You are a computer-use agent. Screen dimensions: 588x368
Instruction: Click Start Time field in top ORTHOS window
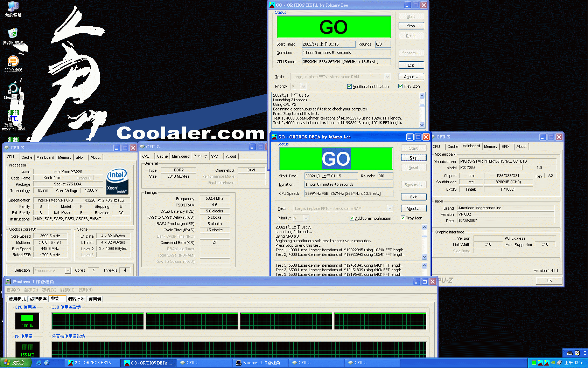[329, 44]
